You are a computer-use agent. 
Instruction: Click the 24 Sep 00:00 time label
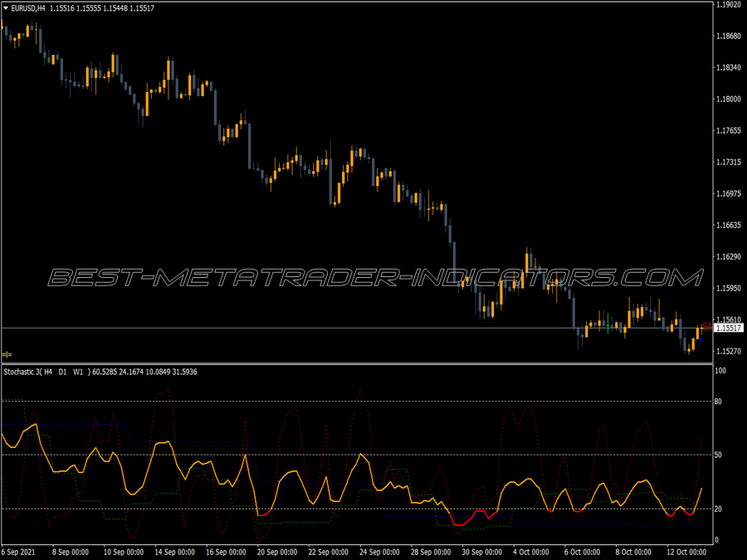(379, 552)
